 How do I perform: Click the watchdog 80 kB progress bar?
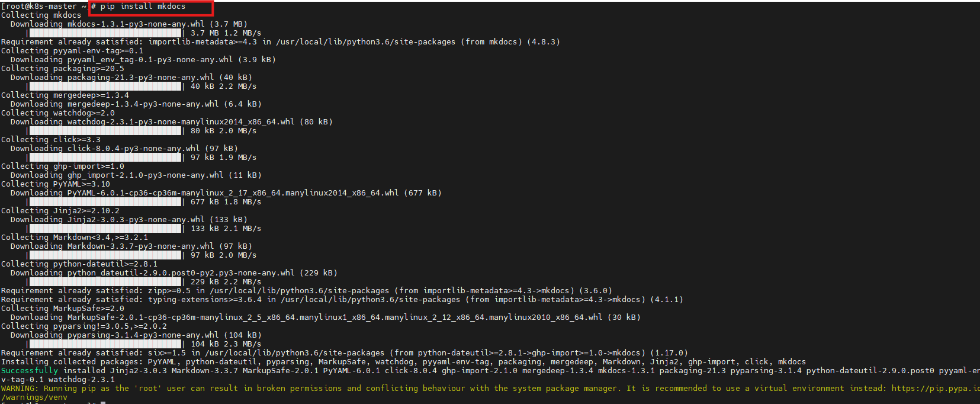105,131
